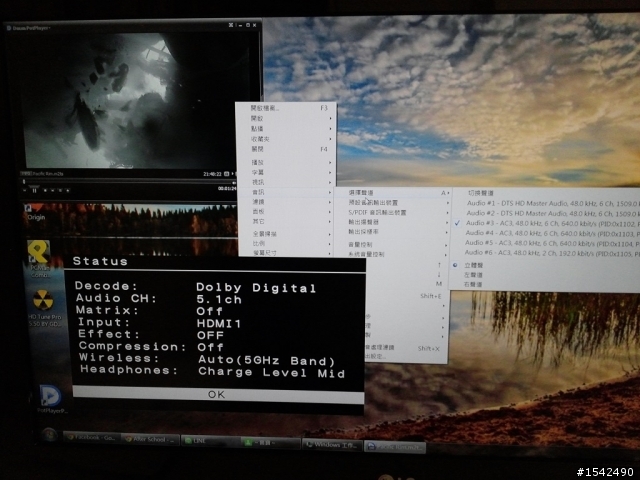Open 音量控制 submenu
640x480 pixels.
(393, 244)
